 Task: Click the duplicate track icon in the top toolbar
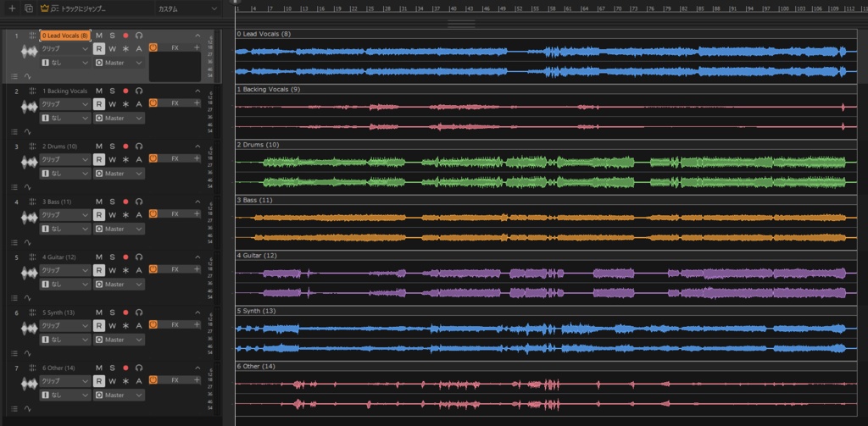29,8
